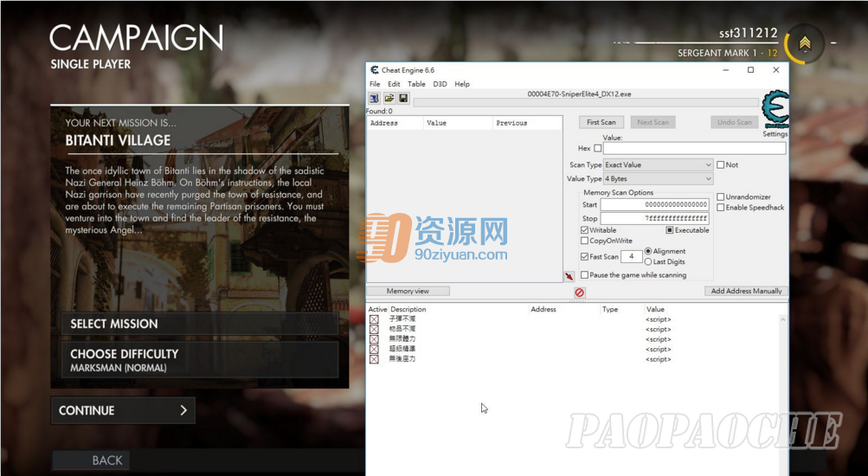Open the D3D menu
This screenshot has height=476, width=868.
coord(440,84)
